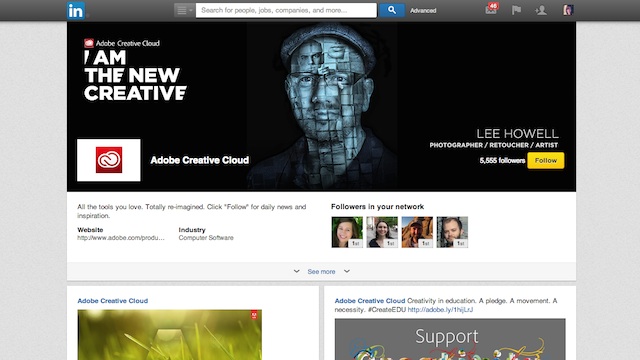Open the profile photo account menu

click(x=568, y=10)
